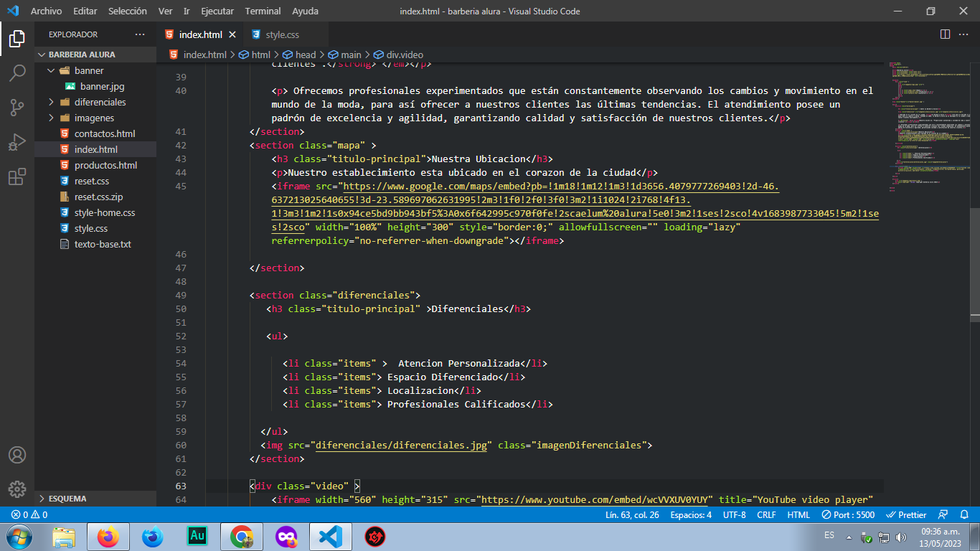
Task: Click the Lín. 63, col. 26 status item
Action: 632,514
